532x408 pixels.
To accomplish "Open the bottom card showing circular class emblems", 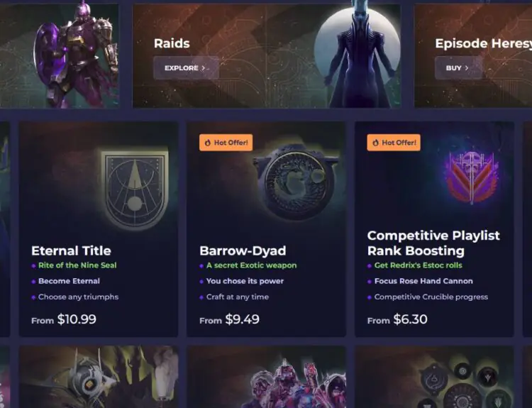I will pos(434,377).
